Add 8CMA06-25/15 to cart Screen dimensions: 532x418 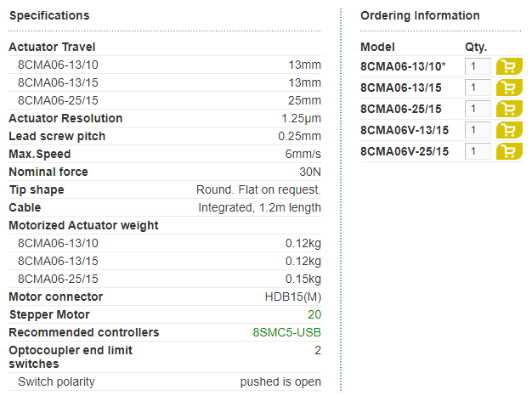(x=509, y=109)
